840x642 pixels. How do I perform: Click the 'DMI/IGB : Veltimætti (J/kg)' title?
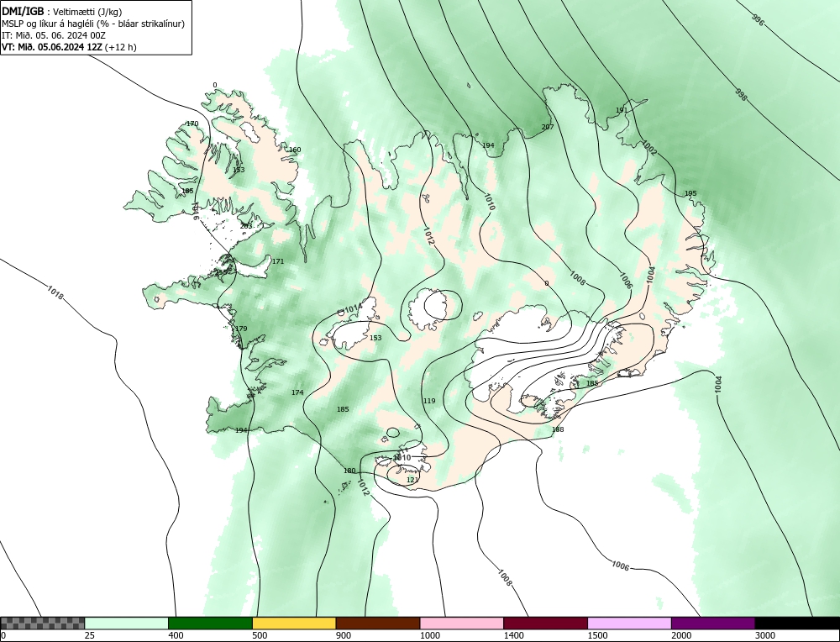62,11
